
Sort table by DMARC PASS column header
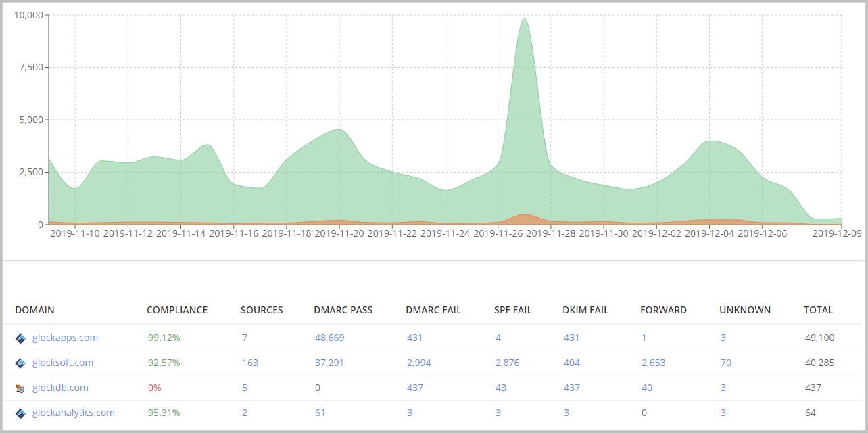343,310
